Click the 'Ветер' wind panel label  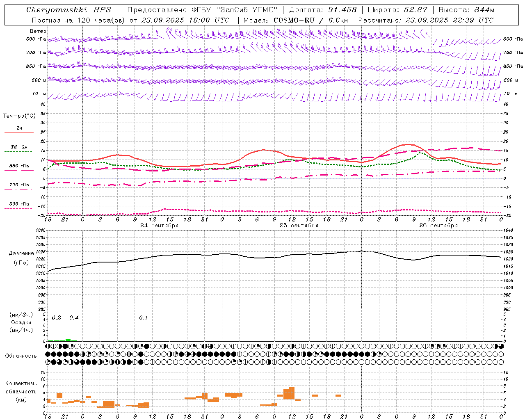coord(38,31)
